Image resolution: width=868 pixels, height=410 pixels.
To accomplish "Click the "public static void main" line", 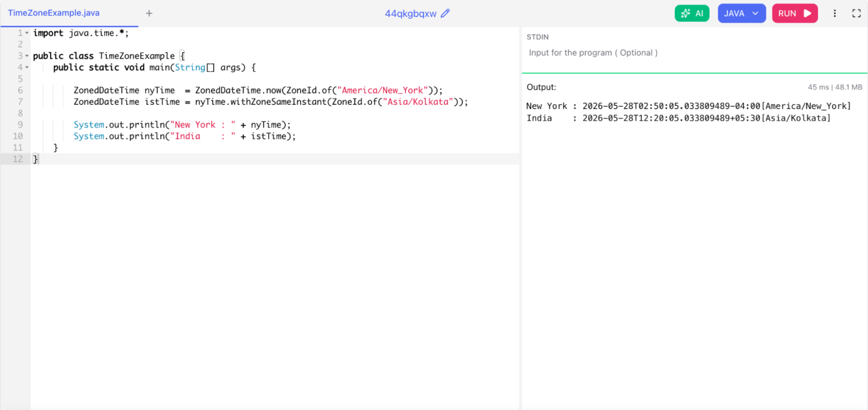I will coord(155,67).
